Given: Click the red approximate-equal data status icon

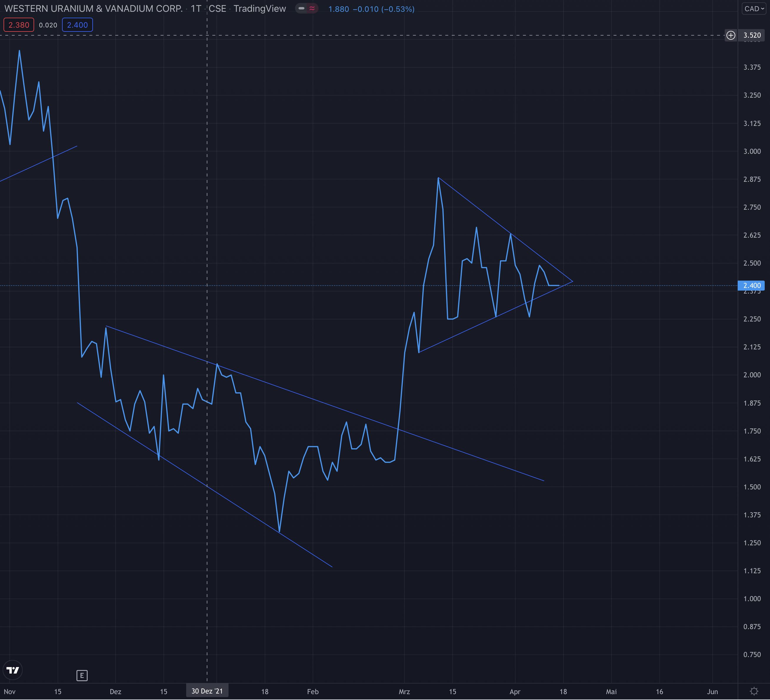Looking at the screenshot, I should [x=312, y=9].
